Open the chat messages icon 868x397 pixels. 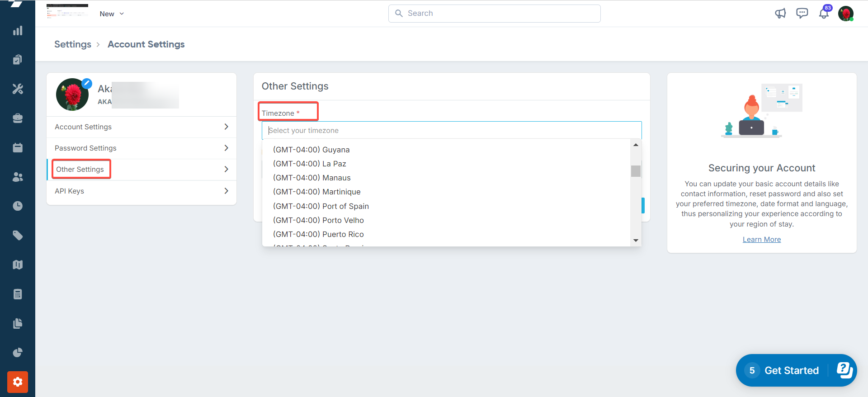coord(802,14)
